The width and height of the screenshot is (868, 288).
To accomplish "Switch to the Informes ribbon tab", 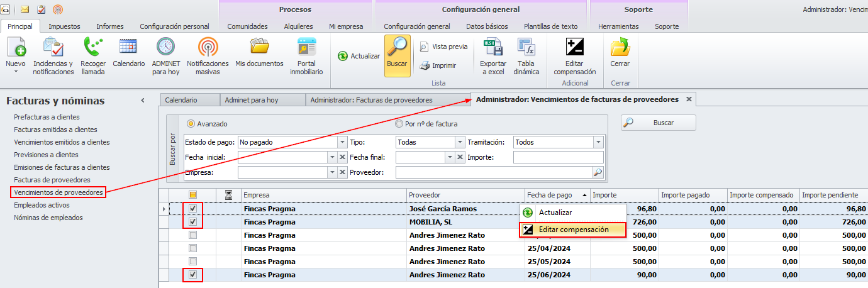I will click(109, 26).
